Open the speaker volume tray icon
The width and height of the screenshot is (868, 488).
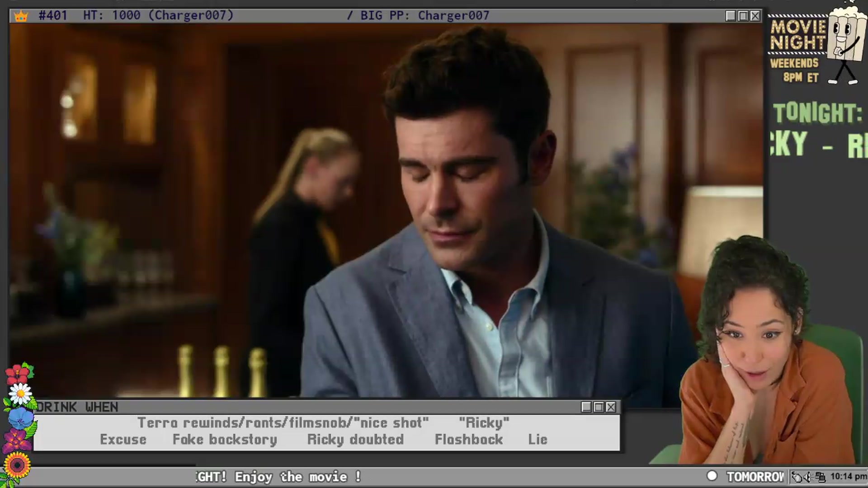pyautogui.click(x=808, y=477)
